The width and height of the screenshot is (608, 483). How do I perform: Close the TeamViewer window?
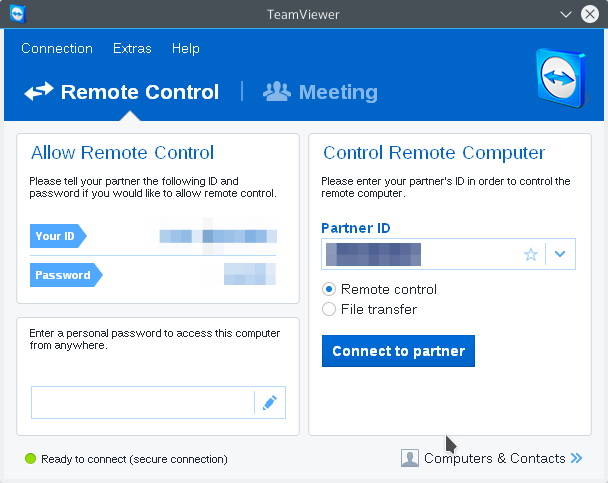coord(590,14)
